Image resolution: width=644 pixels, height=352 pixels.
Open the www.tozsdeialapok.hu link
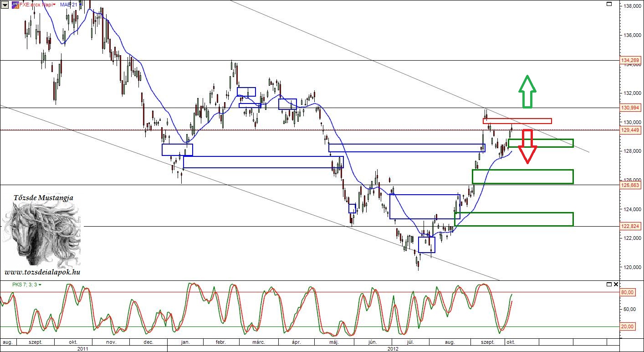(x=42, y=272)
